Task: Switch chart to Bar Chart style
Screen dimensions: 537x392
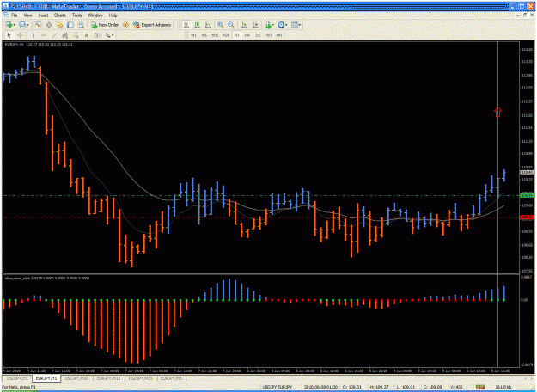Action: 186,25
